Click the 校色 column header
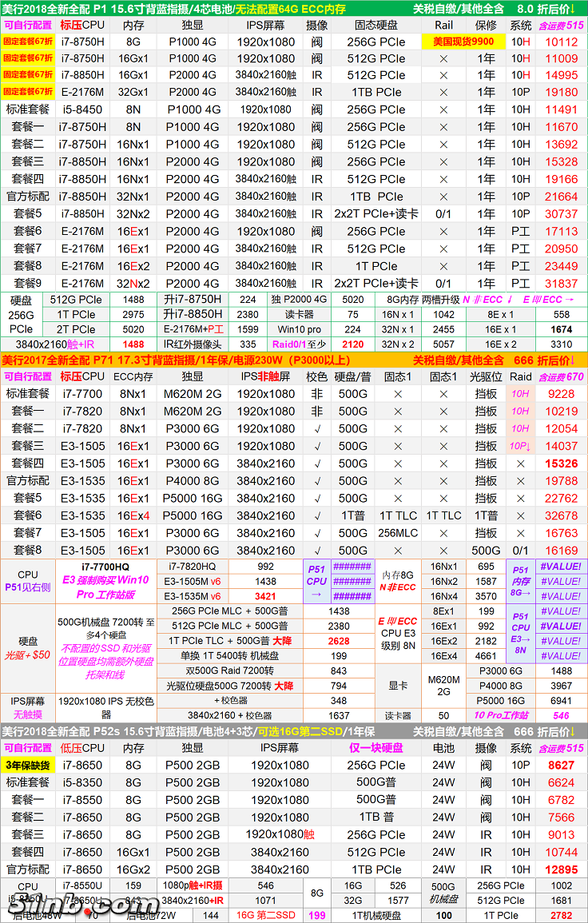The width and height of the screenshot is (588, 923). [x=316, y=377]
